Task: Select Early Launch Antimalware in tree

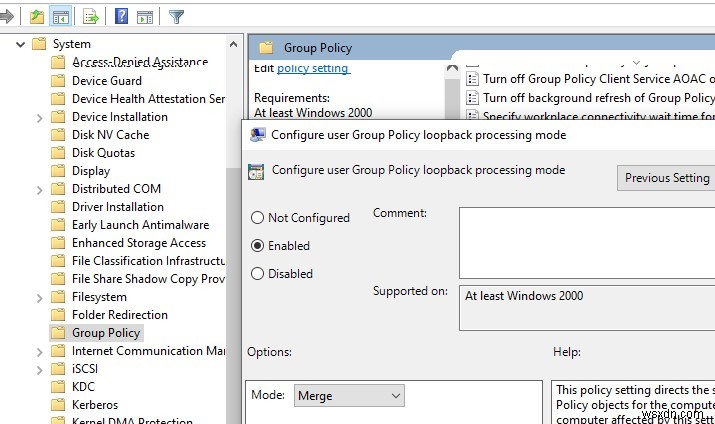Action: tap(140, 225)
